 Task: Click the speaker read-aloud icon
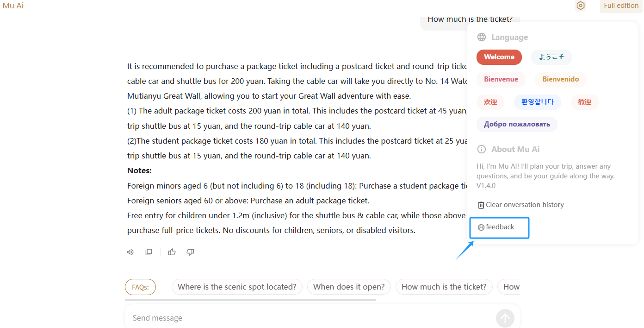pyautogui.click(x=130, y=252)
